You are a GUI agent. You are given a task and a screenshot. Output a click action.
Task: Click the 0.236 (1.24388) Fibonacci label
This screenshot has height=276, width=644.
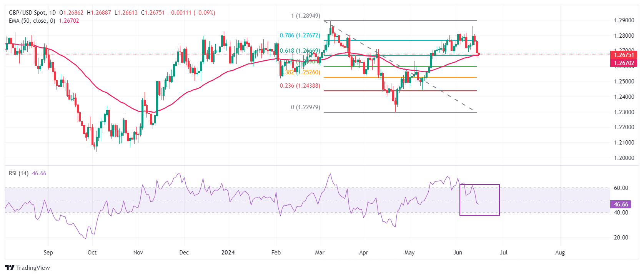pyautogui.click(x=300, y=86)
